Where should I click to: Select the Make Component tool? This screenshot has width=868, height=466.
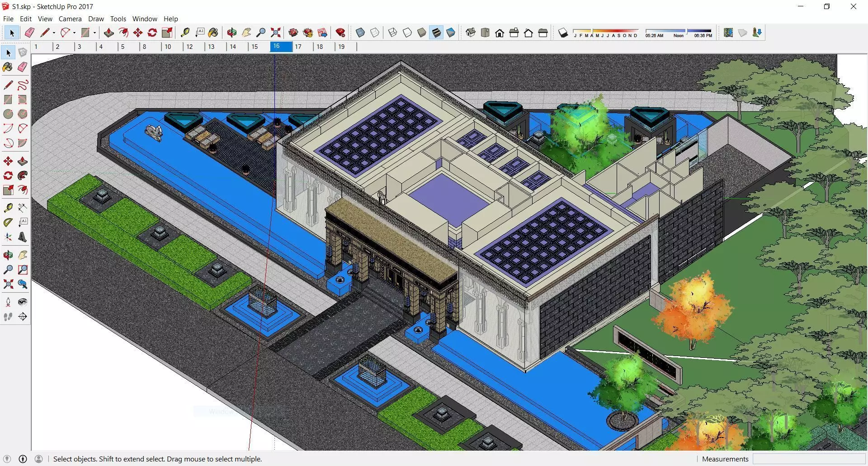[x=23, y=52]
